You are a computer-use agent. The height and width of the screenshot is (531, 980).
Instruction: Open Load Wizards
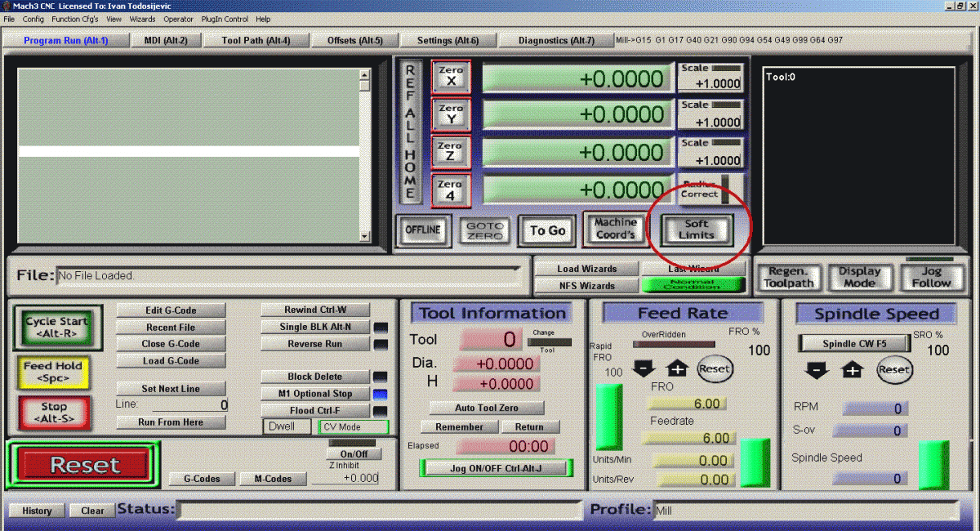(x=587, y=269)
